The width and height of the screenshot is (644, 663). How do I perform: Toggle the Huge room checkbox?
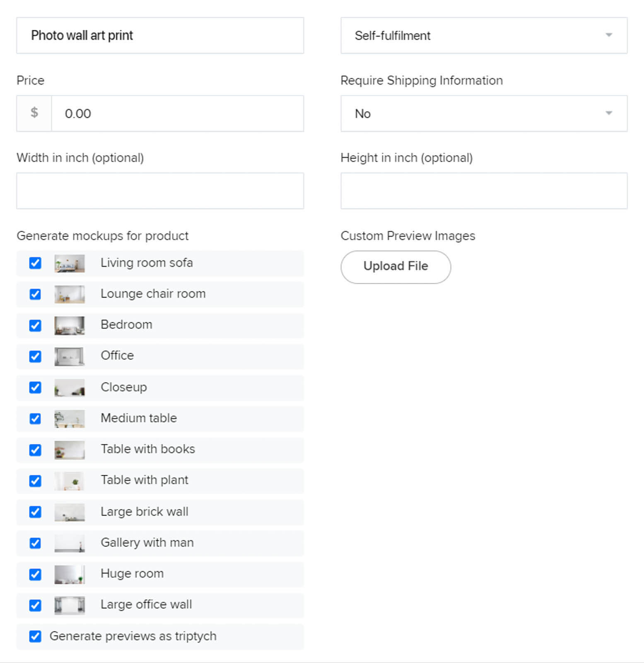pos(35,574)
